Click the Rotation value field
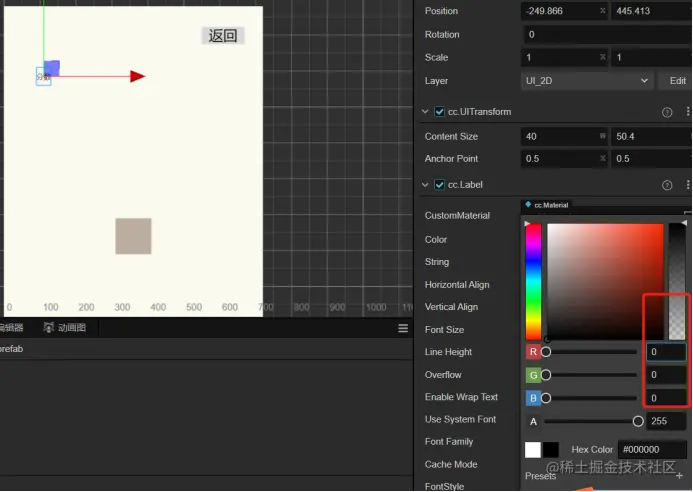This screenshot has width=693, height=492. [607, 34]
